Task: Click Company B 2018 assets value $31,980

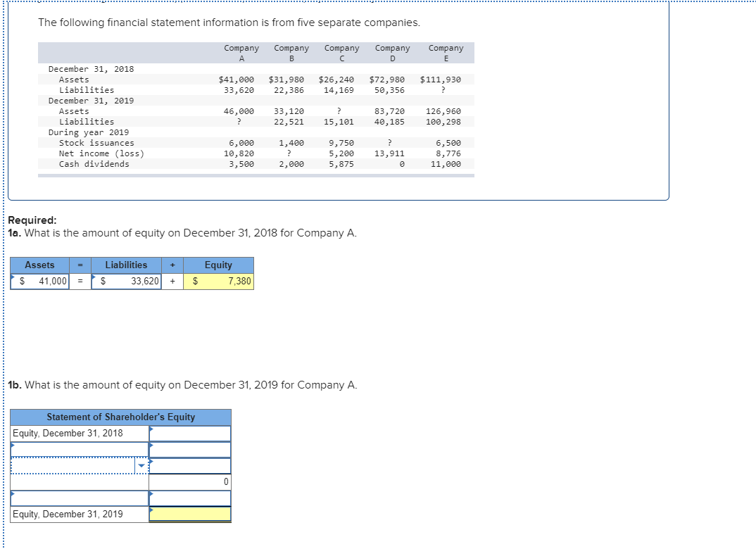Action: click(x=286, y=80)
